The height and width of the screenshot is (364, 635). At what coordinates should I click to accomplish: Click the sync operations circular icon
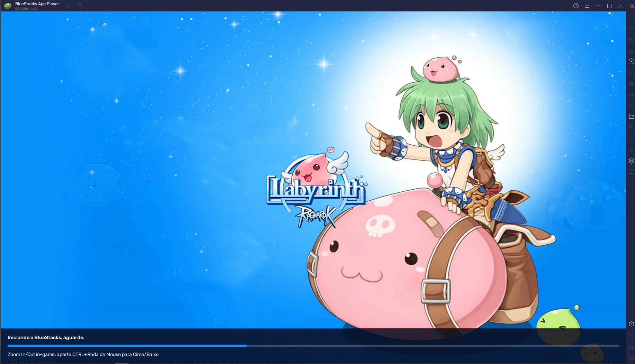click(632, 72)
